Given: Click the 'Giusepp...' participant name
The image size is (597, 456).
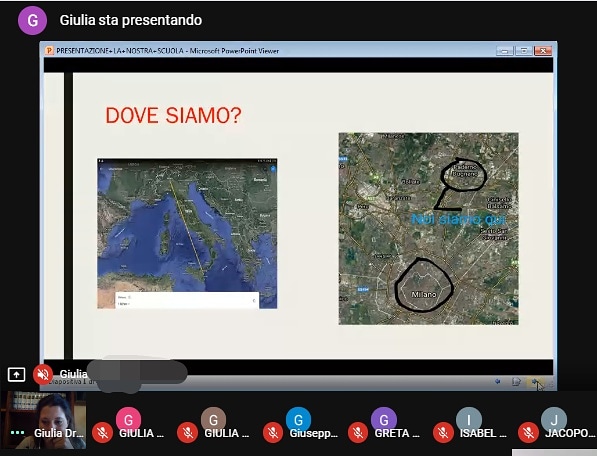Looking at the screenshot, I should point(314,433).
